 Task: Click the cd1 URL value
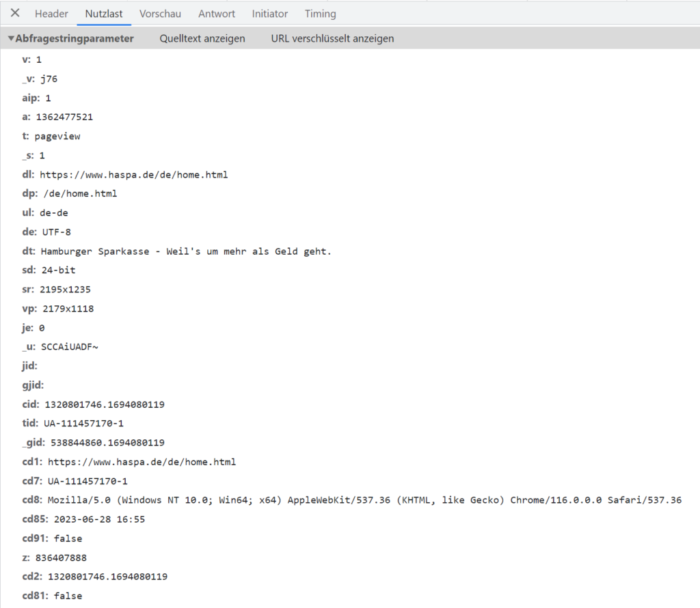142,462
